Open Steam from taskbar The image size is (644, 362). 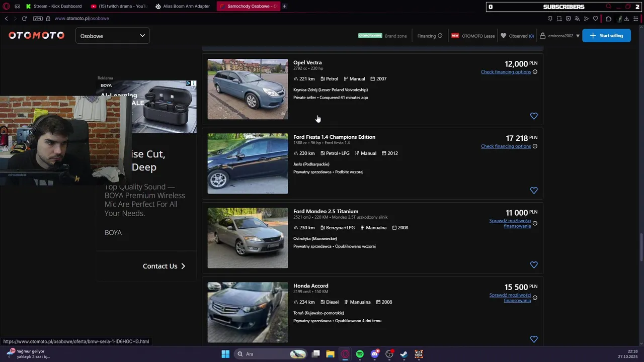tap(404, 354)
